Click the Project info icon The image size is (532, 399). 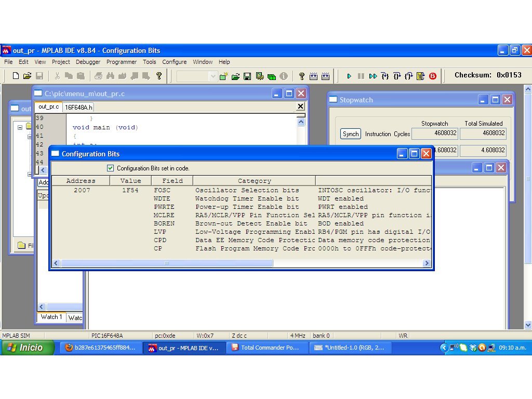tap(284, 76)
